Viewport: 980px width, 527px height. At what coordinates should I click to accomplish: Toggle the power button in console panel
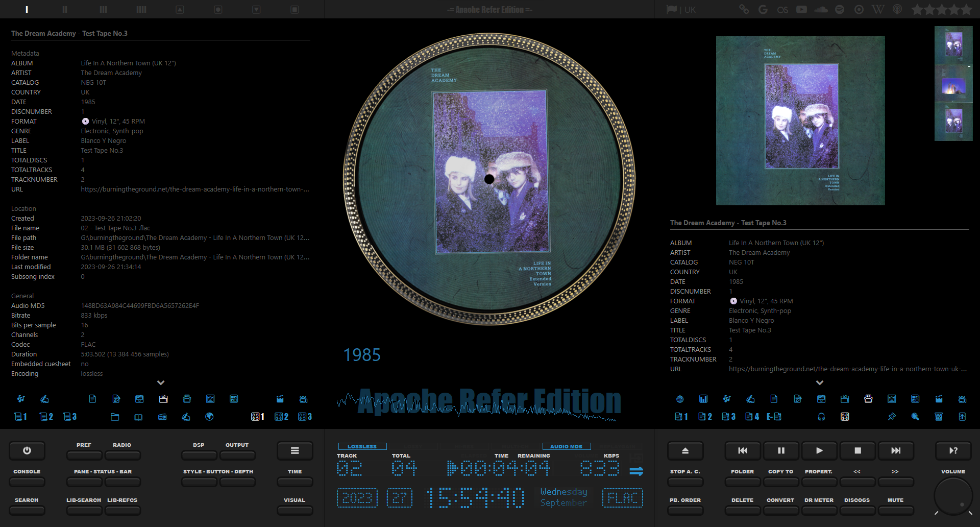pyautogui.click(x=27, y=450)
